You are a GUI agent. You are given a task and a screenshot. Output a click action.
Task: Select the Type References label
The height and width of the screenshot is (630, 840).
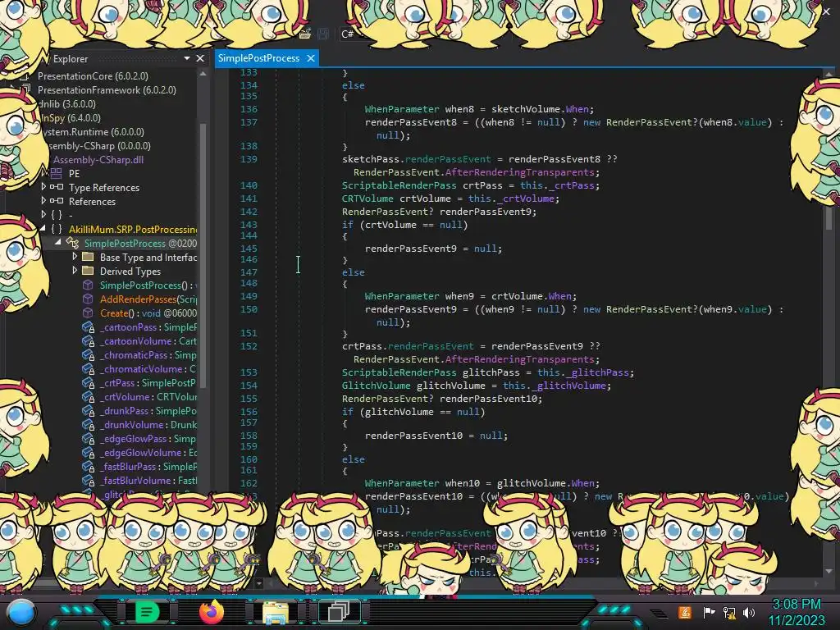(104, 188)
